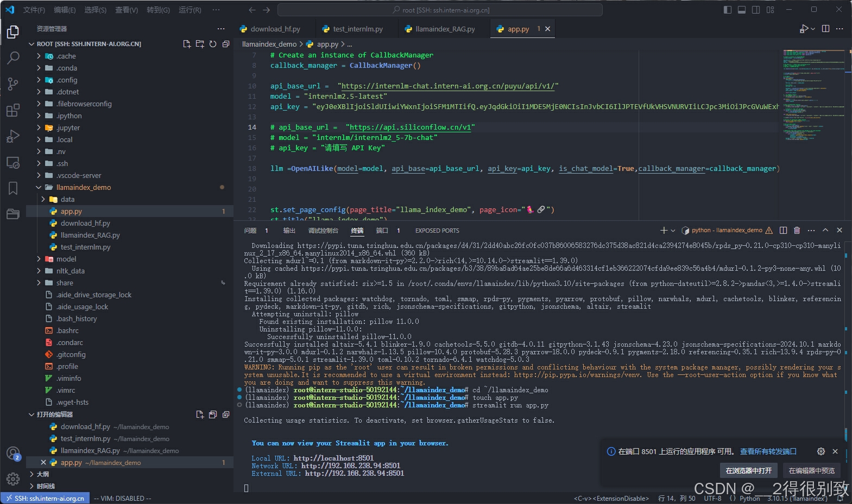Open .bashrc file in explorer
Image resolution: width=852 pixels, height=504 pixels.
67,330
